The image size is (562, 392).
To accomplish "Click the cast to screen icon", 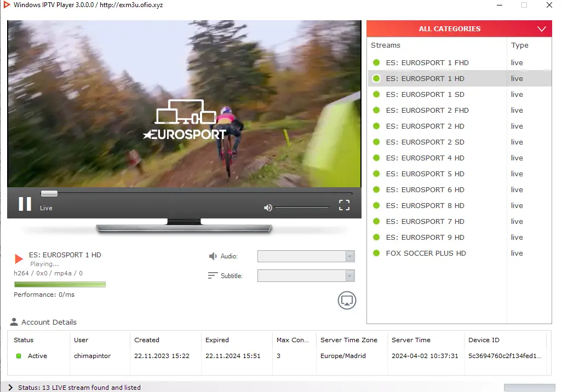I will (347, 300).
